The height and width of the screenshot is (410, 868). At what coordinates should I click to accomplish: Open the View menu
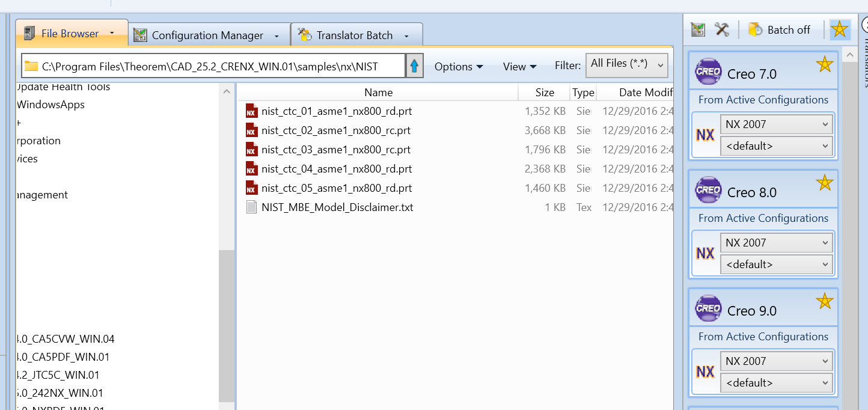click(519, 67)
